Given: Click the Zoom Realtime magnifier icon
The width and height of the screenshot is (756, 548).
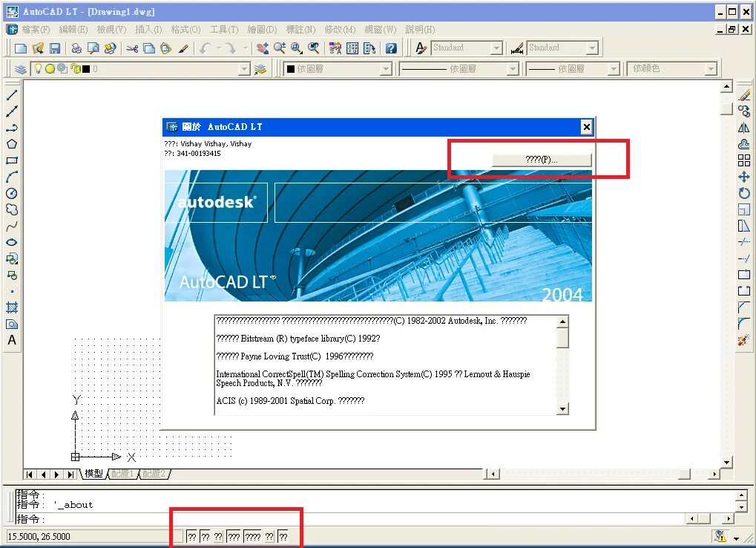Looking at the screenshot, I should (x=280, y=48).
